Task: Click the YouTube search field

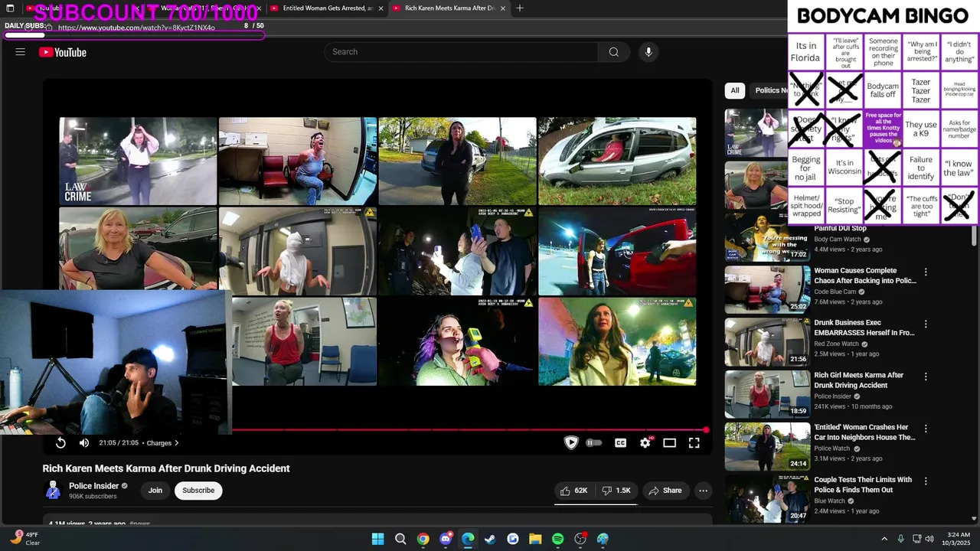Action: pos(461,52)
